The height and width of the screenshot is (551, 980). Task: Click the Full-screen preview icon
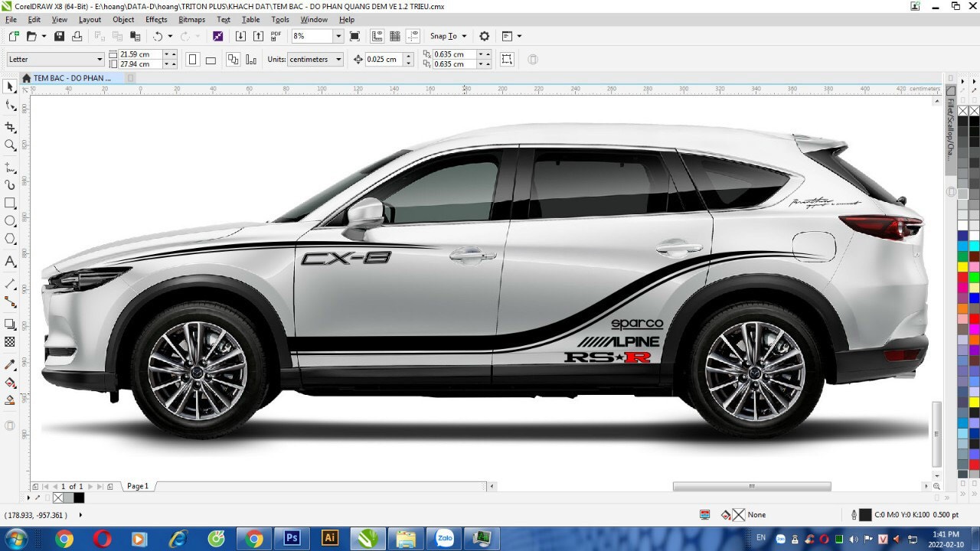click(354, 36)
